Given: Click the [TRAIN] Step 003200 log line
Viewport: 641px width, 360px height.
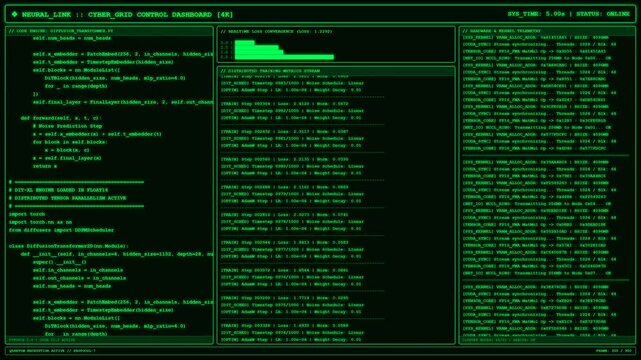Looking at the screenshot, I should point(285,298).
